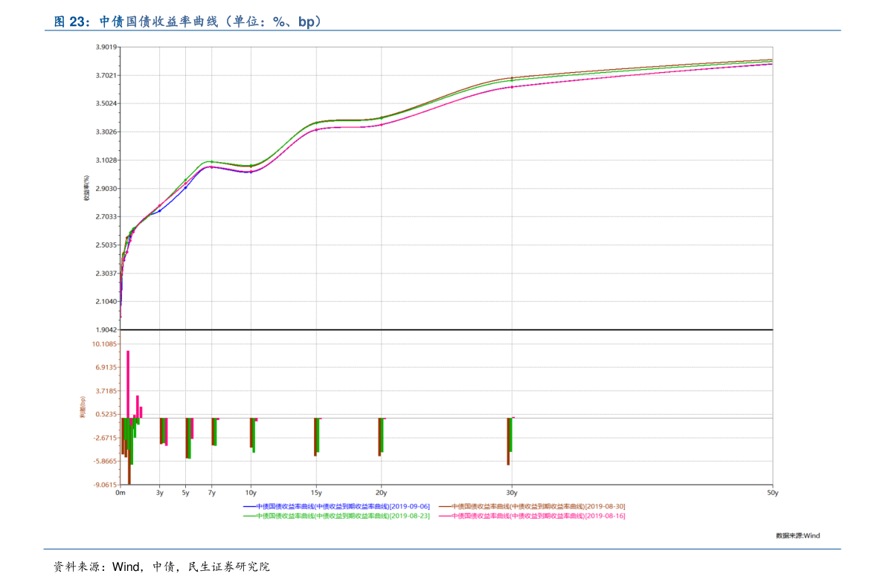
Task: Select the -9.0615 spread axis label
Action: [x=105, y=485]
